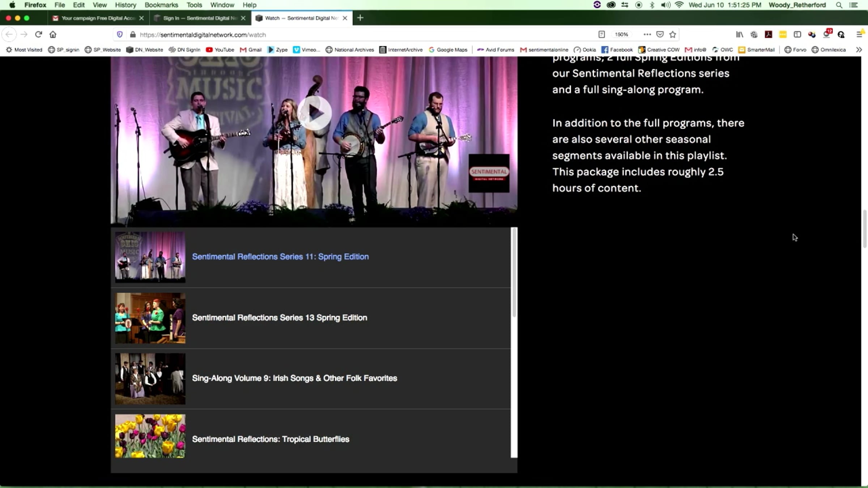Screen dimensions: 868x488
Task: Show more bookmarks overflow chevron
Action: click(x=859, y=50)
